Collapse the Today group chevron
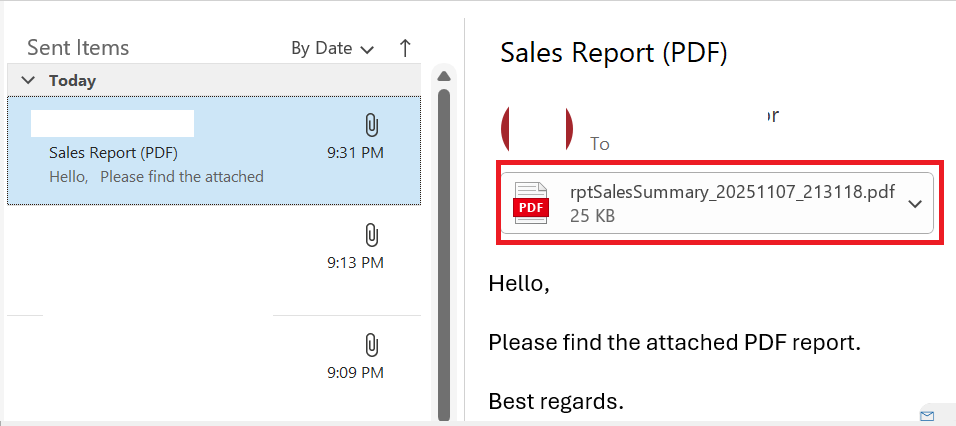The width and height of the screenshot is (956, 426). [x=28, y=80]
